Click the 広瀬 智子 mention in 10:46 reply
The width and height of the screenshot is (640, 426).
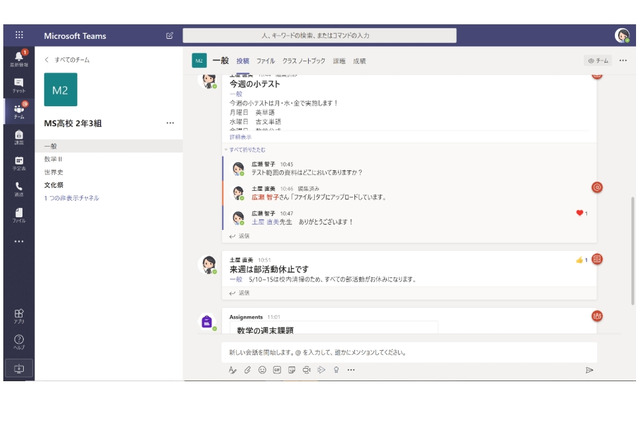coord(265,197)
